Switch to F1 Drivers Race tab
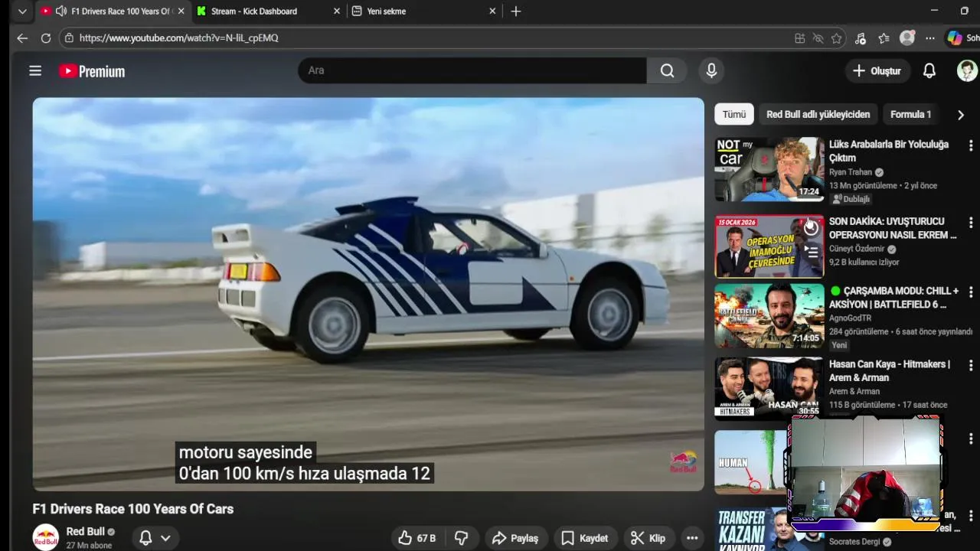The height and width of the screenshot is (551, 980). point(119,11)
